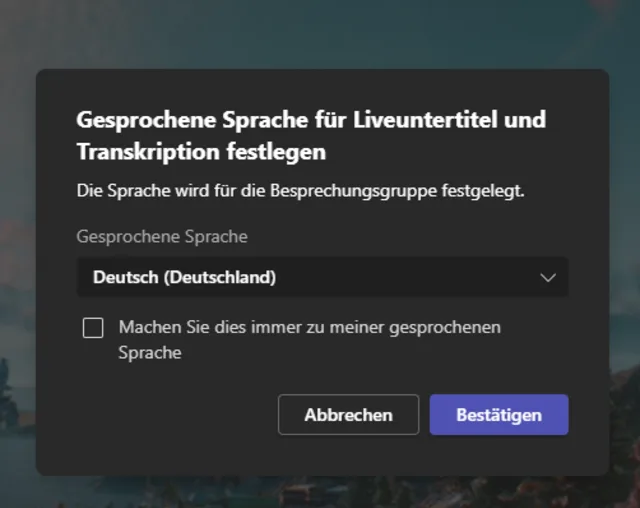The width and height of the screenshot is (640, 508).
Task: Click the purple Bestätigen confirmation button
Action: [498, 414]
